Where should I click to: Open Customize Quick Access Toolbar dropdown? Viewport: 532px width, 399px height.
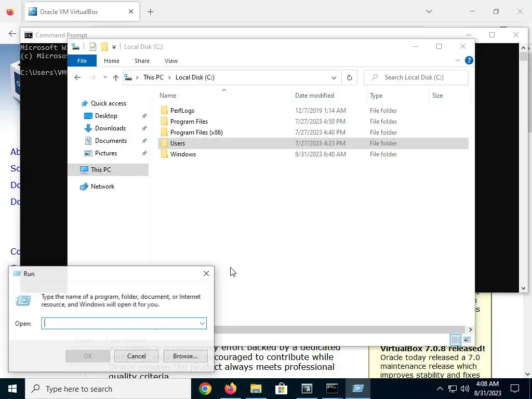pos(114,47)
